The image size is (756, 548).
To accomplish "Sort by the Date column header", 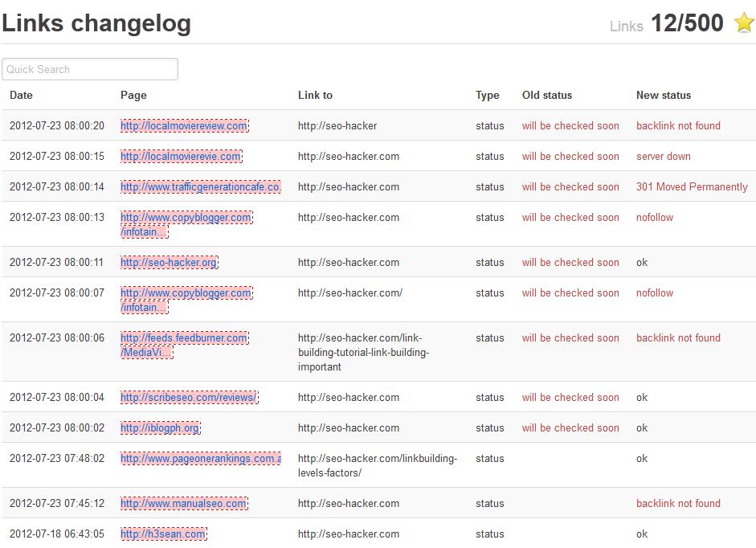I will pyautogui.click(x=22, y=95).
